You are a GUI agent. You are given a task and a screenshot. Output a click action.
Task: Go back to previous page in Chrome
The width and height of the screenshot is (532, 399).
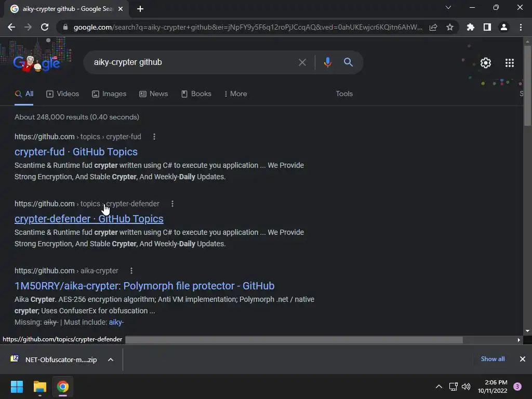11,27
